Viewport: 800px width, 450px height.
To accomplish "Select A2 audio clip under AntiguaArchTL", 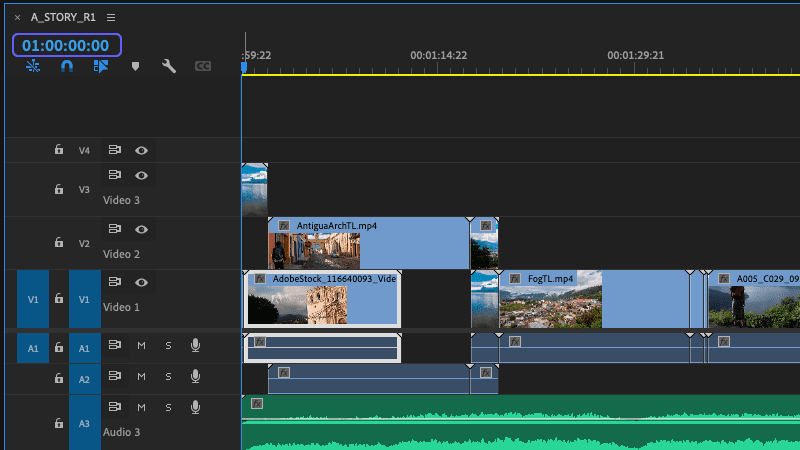I will pos(368,379).
